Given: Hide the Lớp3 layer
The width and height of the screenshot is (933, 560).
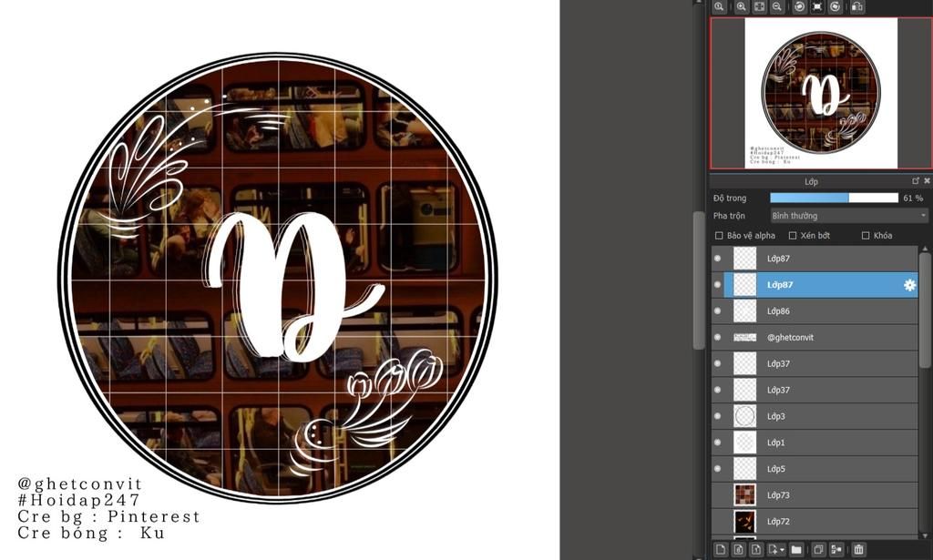Looking at the screenshot, I should point(718,416).
